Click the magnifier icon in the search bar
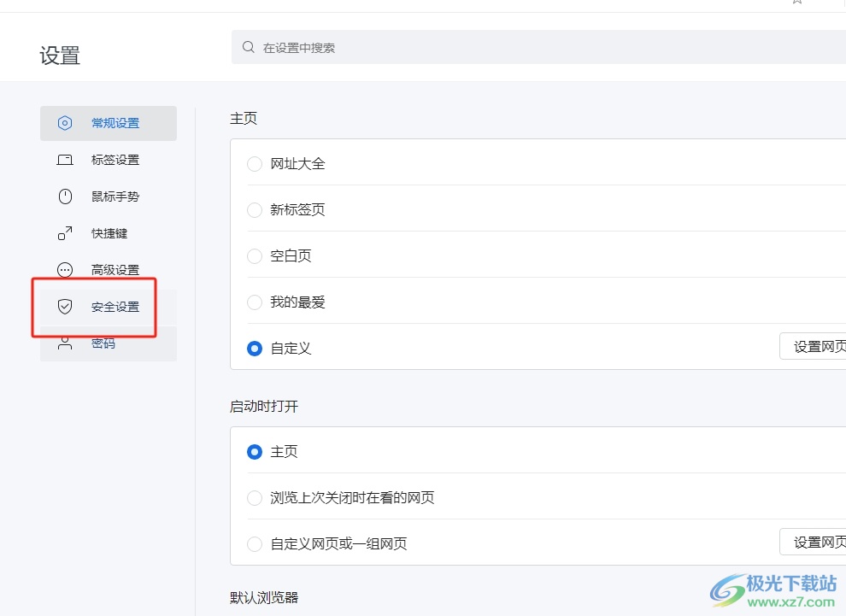 pos(248,47)
